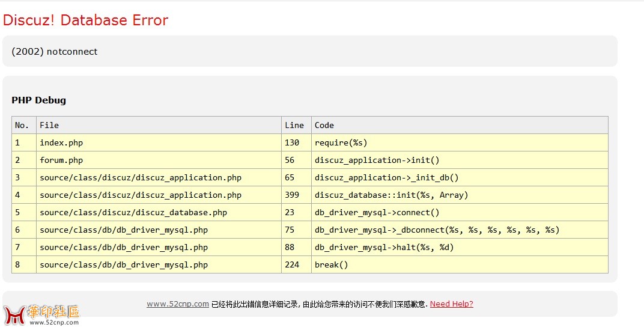Click line number 224
The image size is (644, 330).
tap(296, 264)
